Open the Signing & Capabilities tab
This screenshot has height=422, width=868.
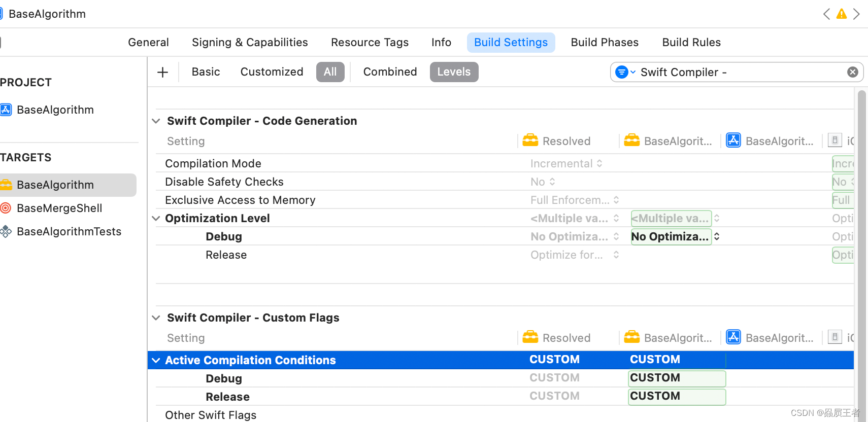pos(250,43)
